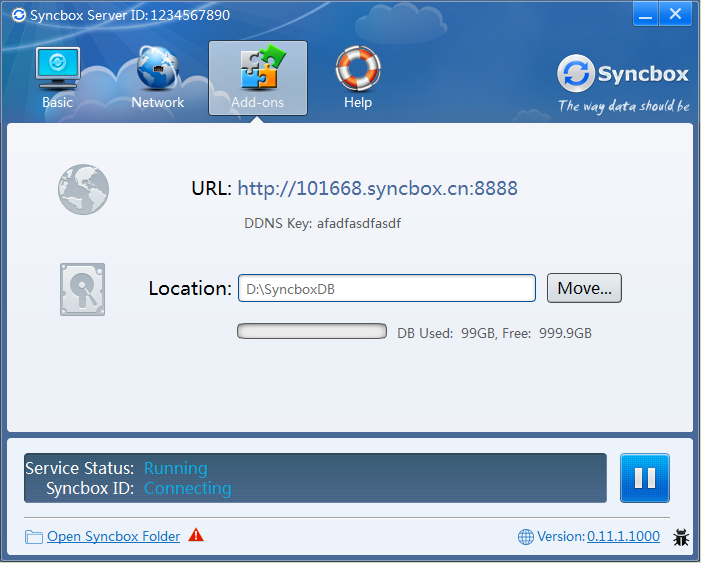Screen dimensions: 701x563
Task: Close the Syncbox Server window
Action: (x=675, y=14)
